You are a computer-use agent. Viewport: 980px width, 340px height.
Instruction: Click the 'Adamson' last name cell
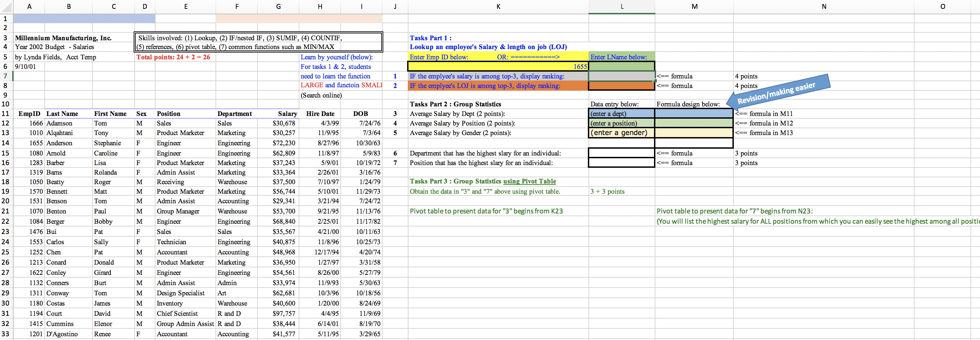coord(69,123)
